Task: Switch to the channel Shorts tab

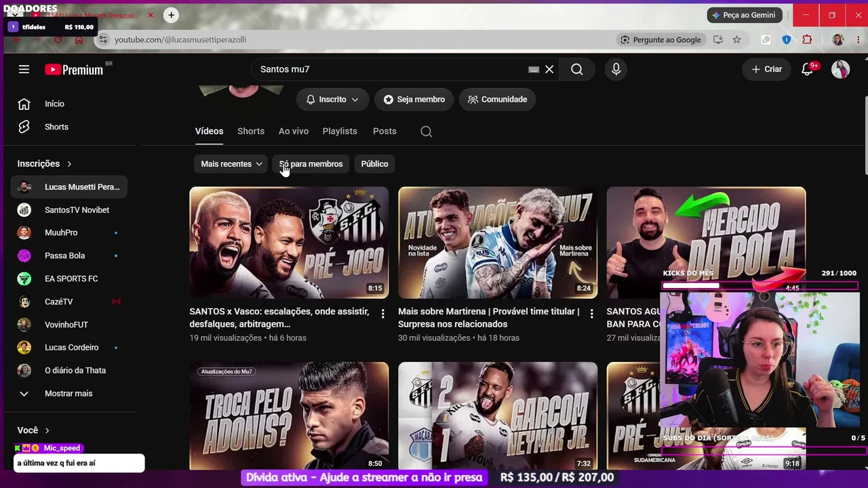Action: coord(251,131)
